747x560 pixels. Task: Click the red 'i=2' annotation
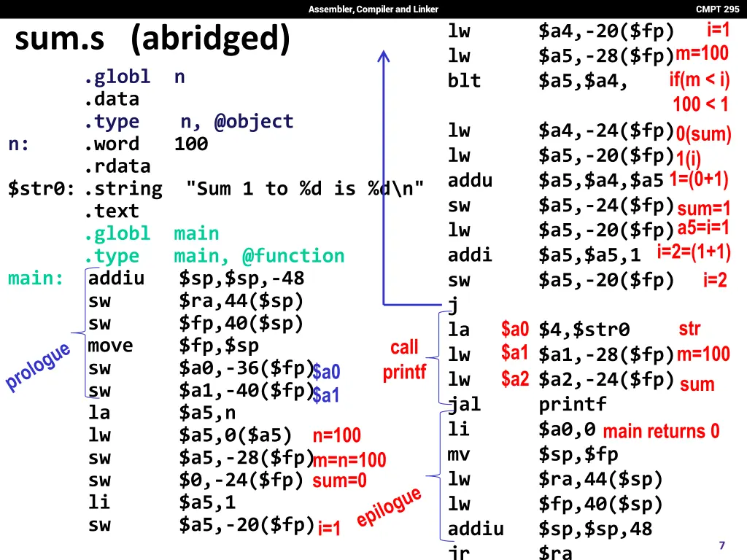point(715,280)
